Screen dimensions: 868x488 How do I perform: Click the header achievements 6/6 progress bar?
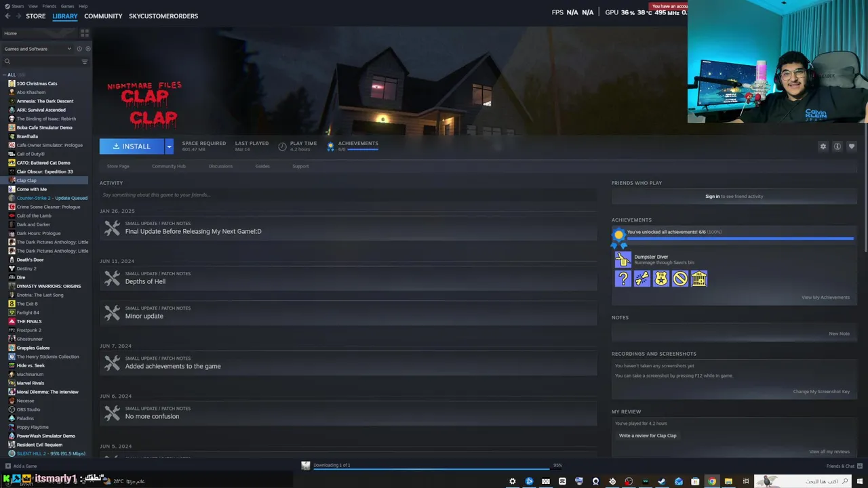pos(362,149)
